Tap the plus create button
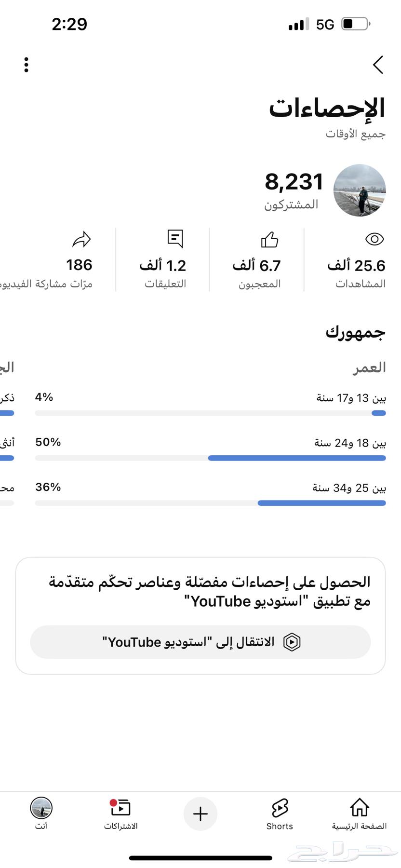Image resolution: width=401 pixels, height=868 pixels. (200, 814)
